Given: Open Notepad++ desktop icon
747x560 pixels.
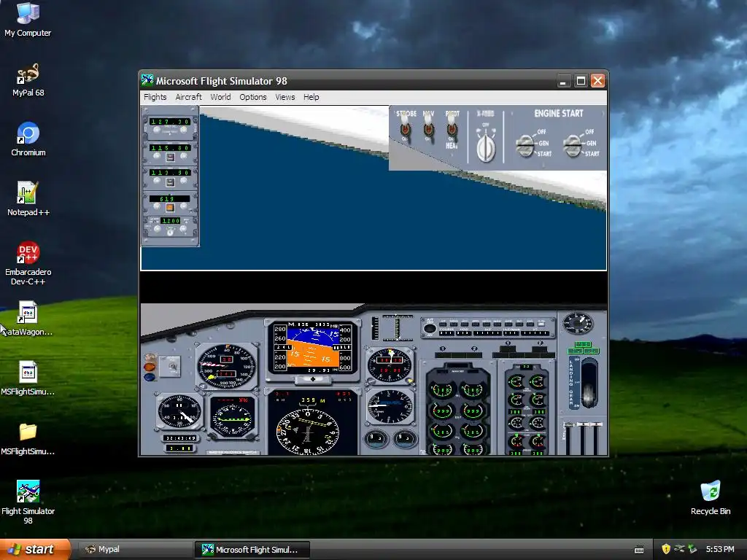Looking at the screenshot, I should click(x=28, y=199).
